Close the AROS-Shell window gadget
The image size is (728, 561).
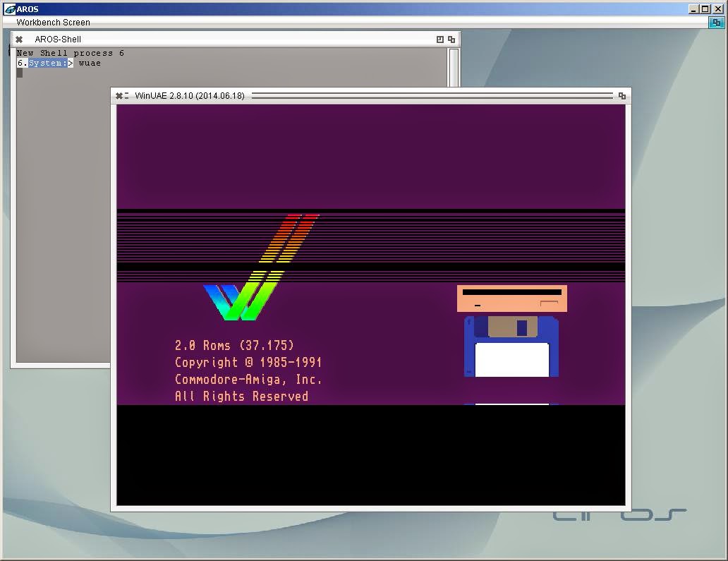point(19,40)
